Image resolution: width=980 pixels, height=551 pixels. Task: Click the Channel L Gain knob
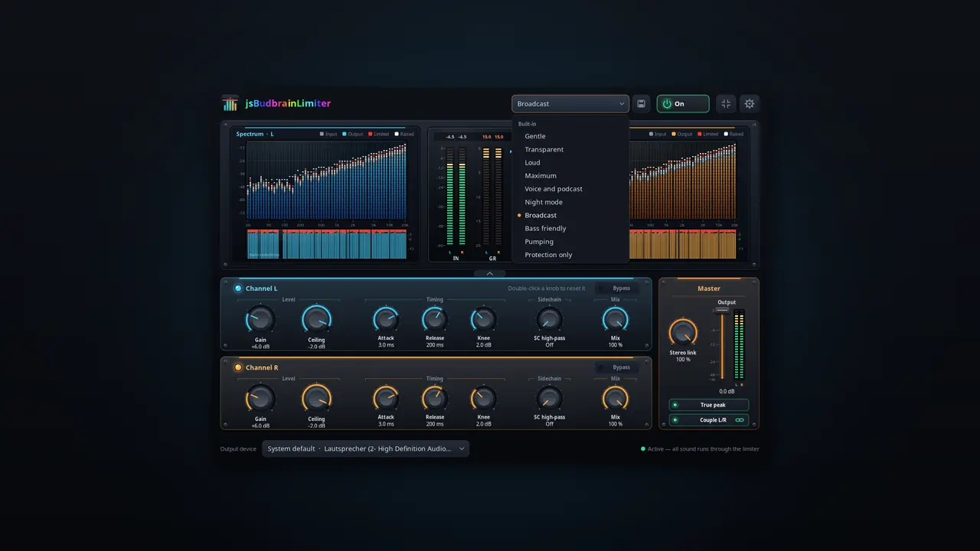260,319
